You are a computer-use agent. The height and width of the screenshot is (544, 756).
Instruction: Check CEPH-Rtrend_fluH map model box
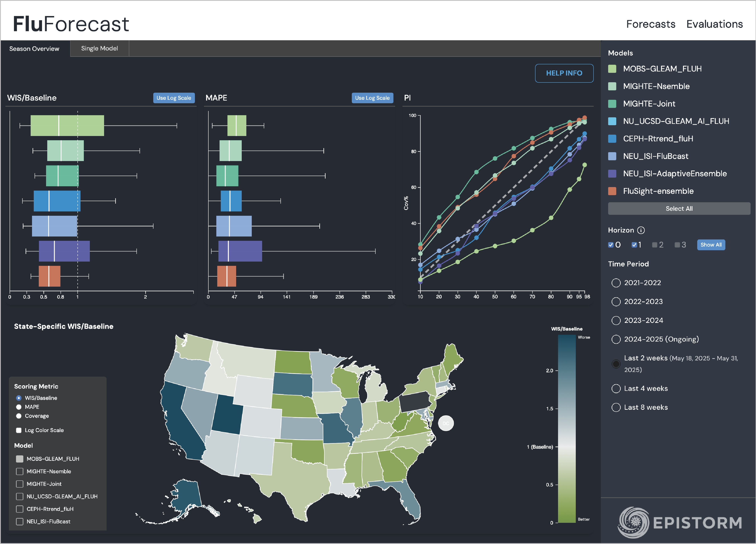(x=20, y=509)
